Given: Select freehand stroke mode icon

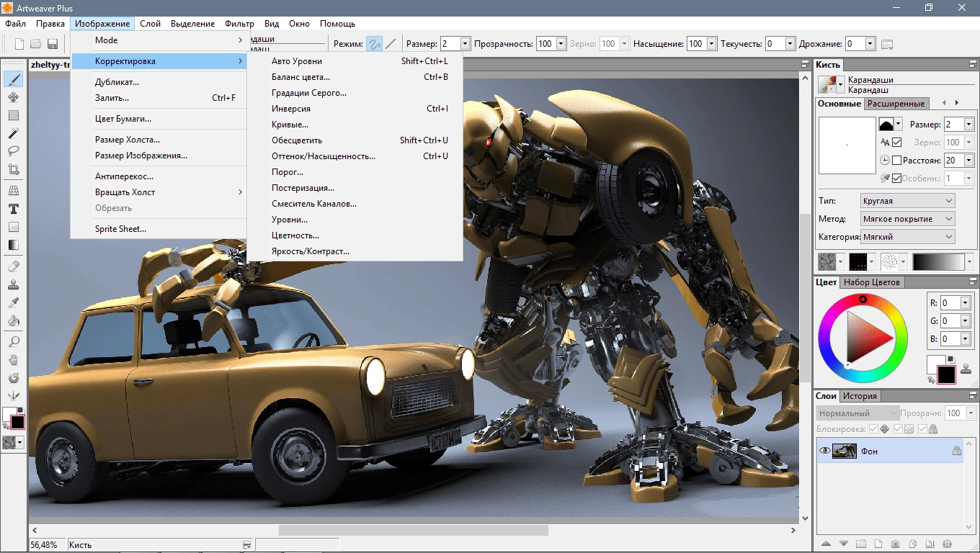Looking at the screenshot, I should [374, 44].
